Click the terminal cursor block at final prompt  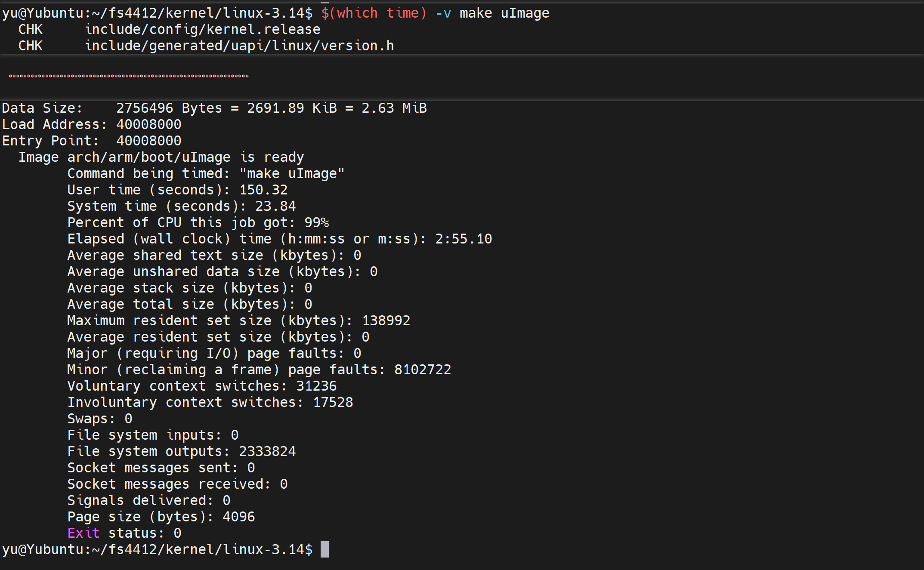click(324, 549)
